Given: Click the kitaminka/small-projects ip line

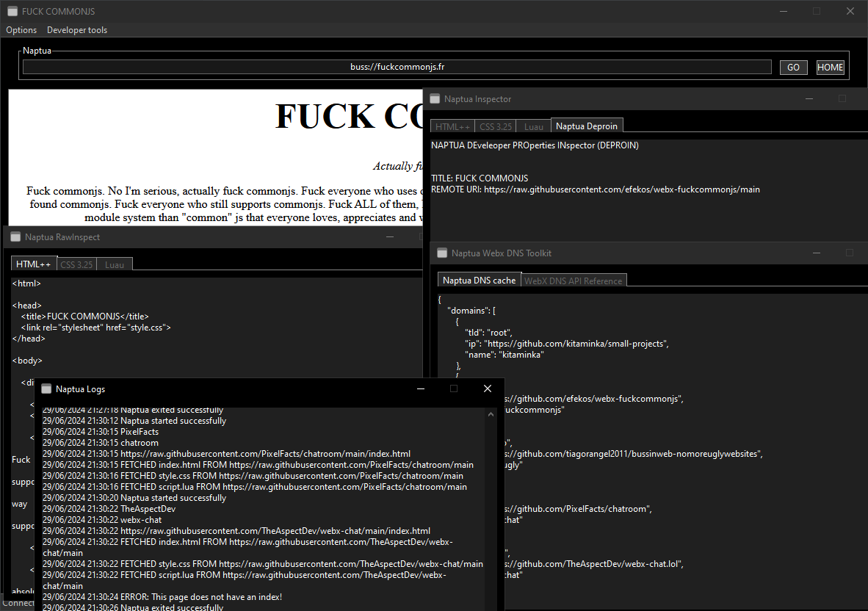Looking at the screenshot, I should (x=567, y=344).
